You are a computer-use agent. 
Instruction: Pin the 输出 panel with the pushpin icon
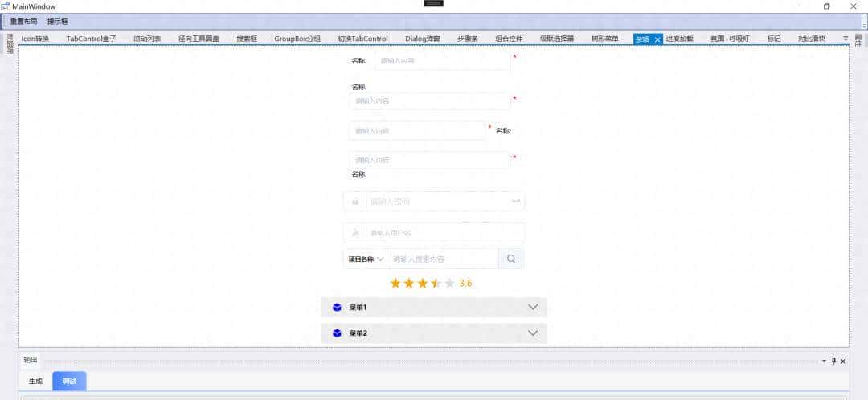[833, 361]
